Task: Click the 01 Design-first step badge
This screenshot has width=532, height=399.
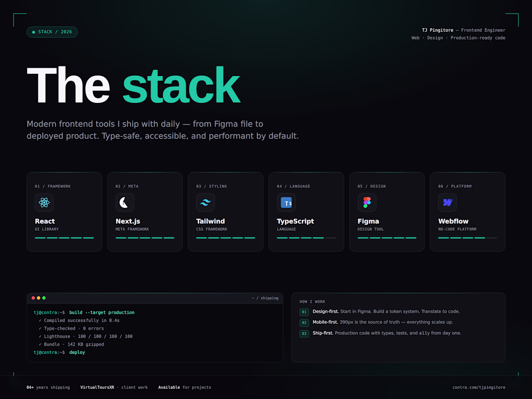Action: pos(304,312)
